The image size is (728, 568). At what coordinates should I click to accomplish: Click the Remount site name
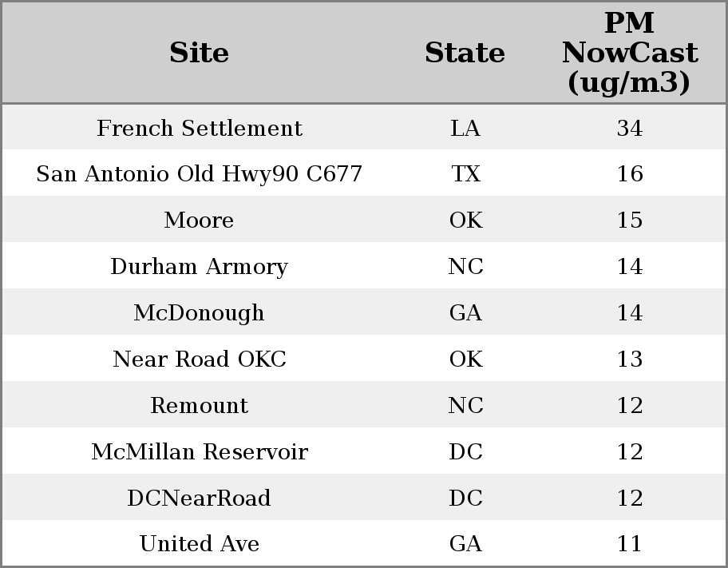point(199,406)
